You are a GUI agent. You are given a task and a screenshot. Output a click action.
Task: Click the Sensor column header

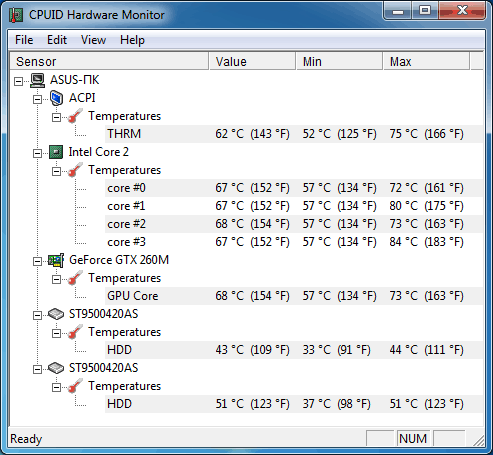coord(109,61)
